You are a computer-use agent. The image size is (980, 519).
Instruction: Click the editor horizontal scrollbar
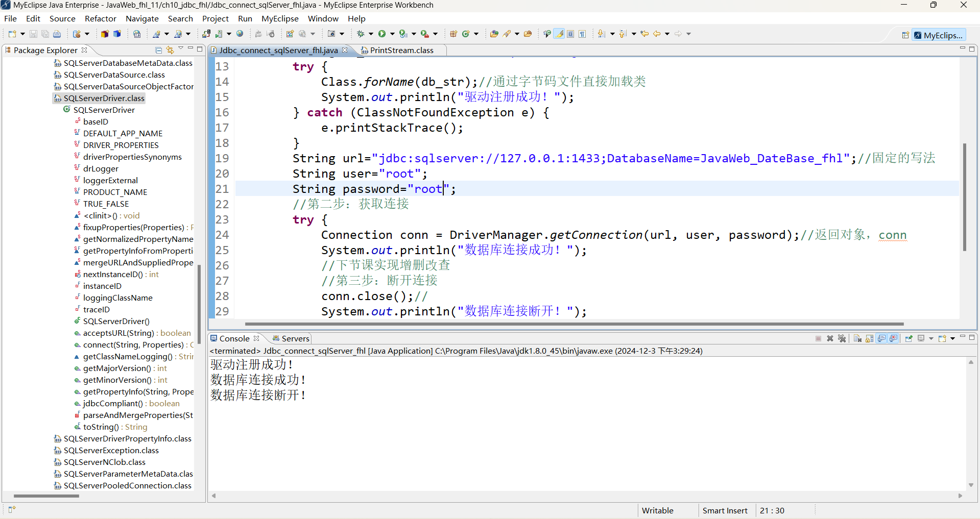[574, 324]
